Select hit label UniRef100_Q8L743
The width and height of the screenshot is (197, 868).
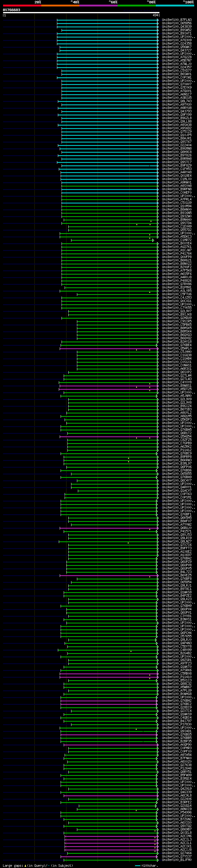tap(176, 101)
